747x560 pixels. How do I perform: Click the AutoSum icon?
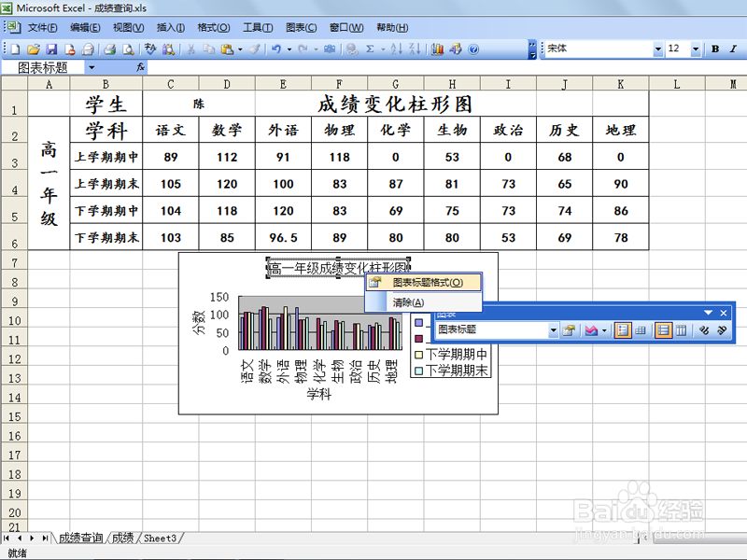click(370, 49)
